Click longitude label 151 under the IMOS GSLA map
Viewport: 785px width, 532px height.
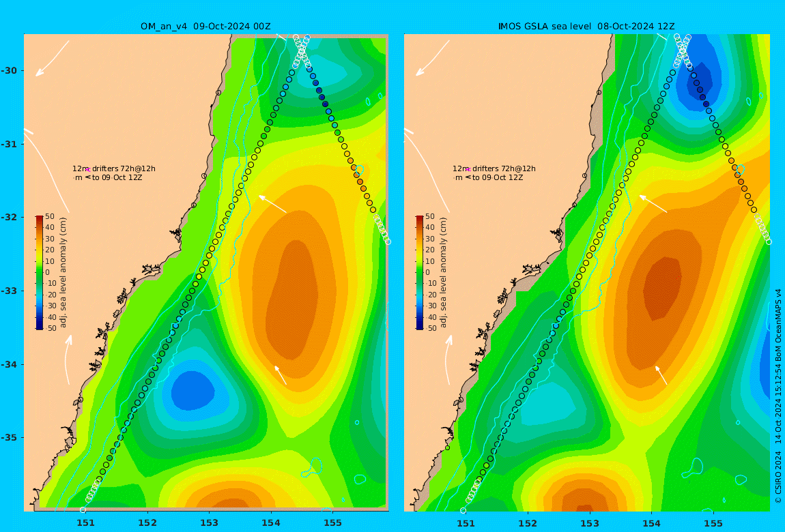pos(466,523)
